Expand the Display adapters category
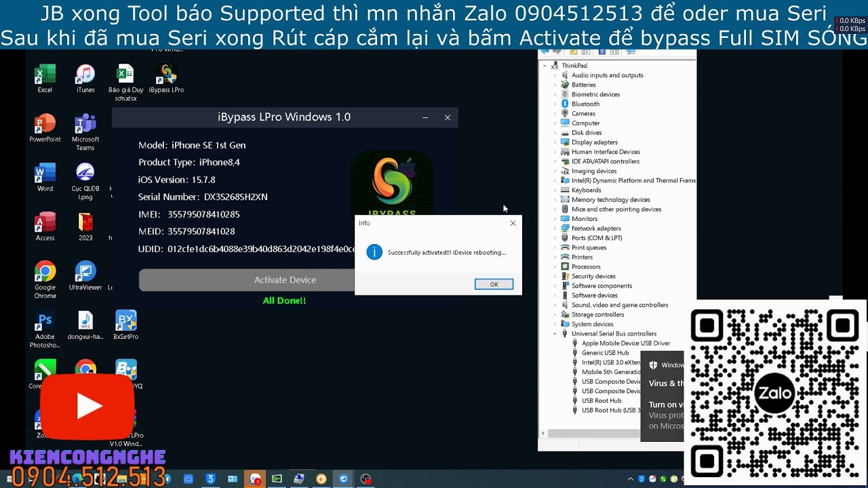The height and width of the screenshot is (488, 868). pos(555,142)
